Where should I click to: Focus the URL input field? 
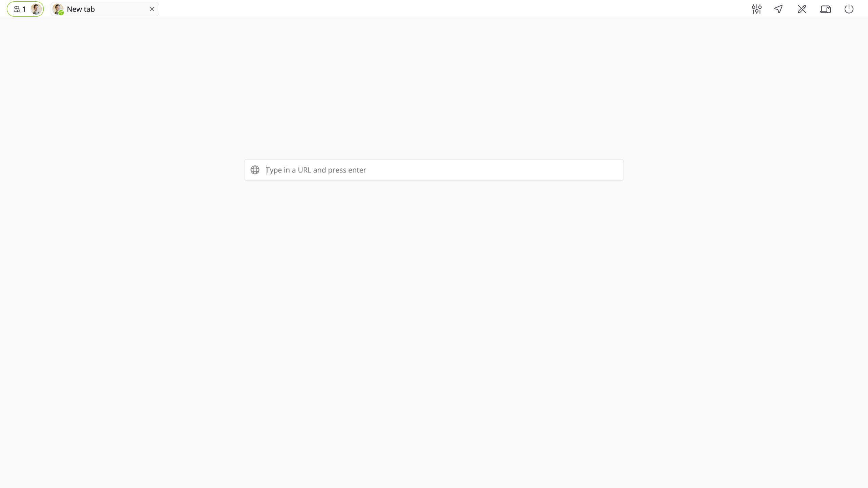click(x=434, y=170)
